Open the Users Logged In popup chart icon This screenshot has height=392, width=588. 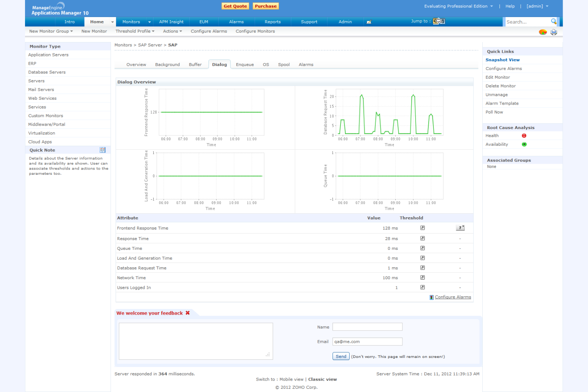click(422, 287)
